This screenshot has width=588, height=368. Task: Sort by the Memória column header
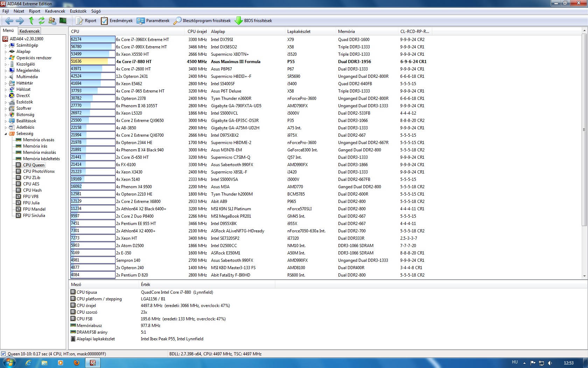click(x=367, y=31)
